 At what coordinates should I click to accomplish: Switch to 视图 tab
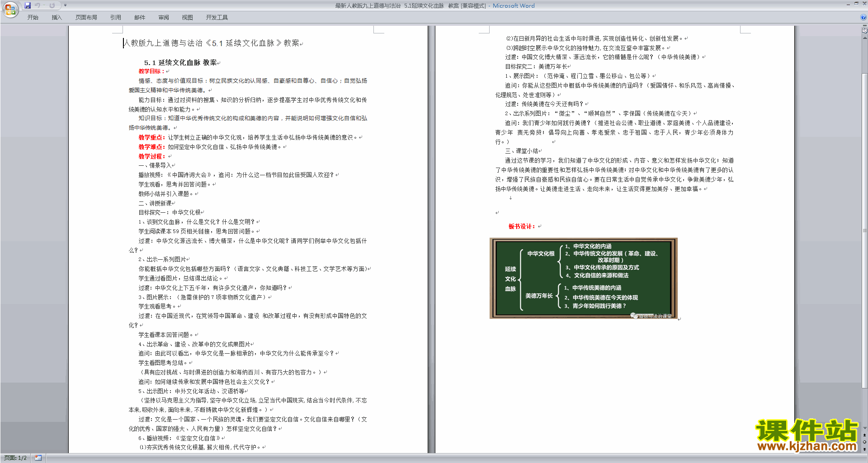187,18
